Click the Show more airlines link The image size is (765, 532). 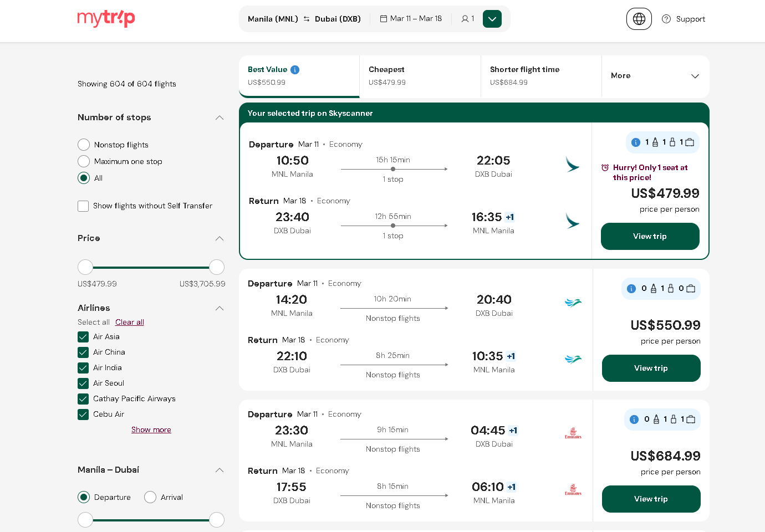(x=151, y=430)
